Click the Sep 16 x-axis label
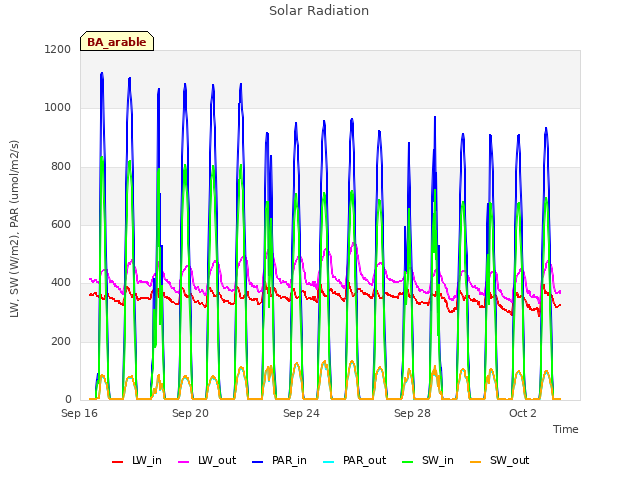The image size is (640, 480). click(x=80, y=413)
